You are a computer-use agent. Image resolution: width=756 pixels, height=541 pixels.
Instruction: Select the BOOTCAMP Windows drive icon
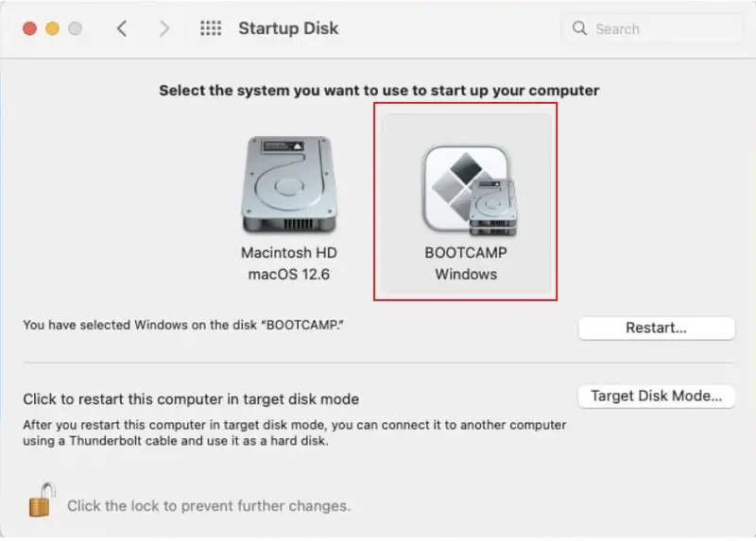(x=467, y=189)
